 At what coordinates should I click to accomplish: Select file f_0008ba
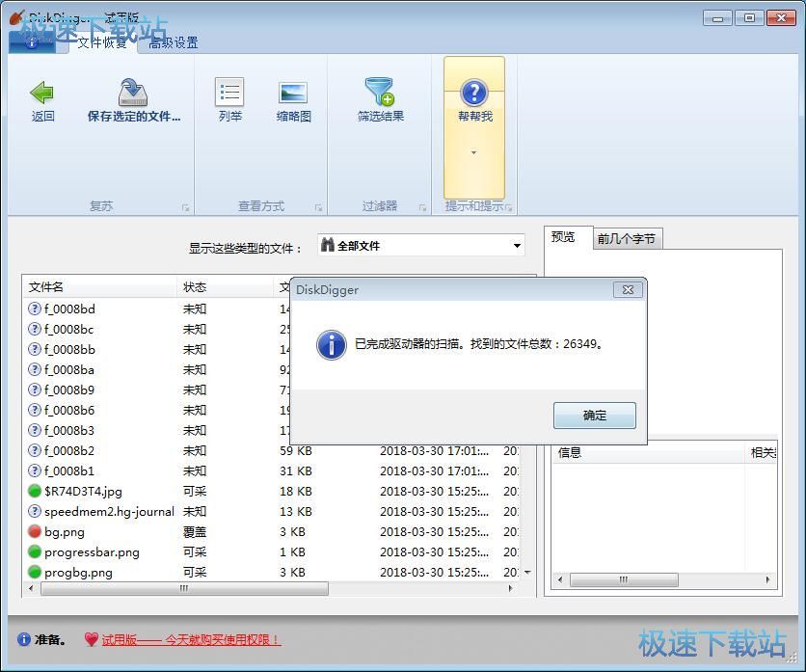coord(68,369)
